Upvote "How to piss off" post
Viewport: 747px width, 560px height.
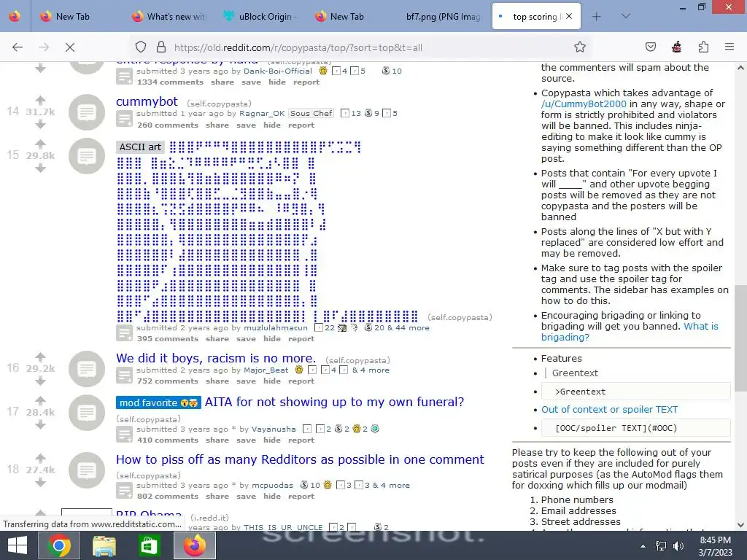(41, 458)
